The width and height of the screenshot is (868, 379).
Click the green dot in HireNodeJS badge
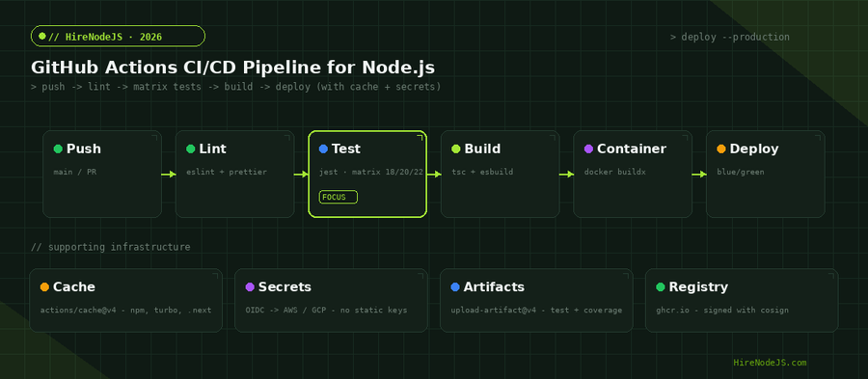pos(42,36)
